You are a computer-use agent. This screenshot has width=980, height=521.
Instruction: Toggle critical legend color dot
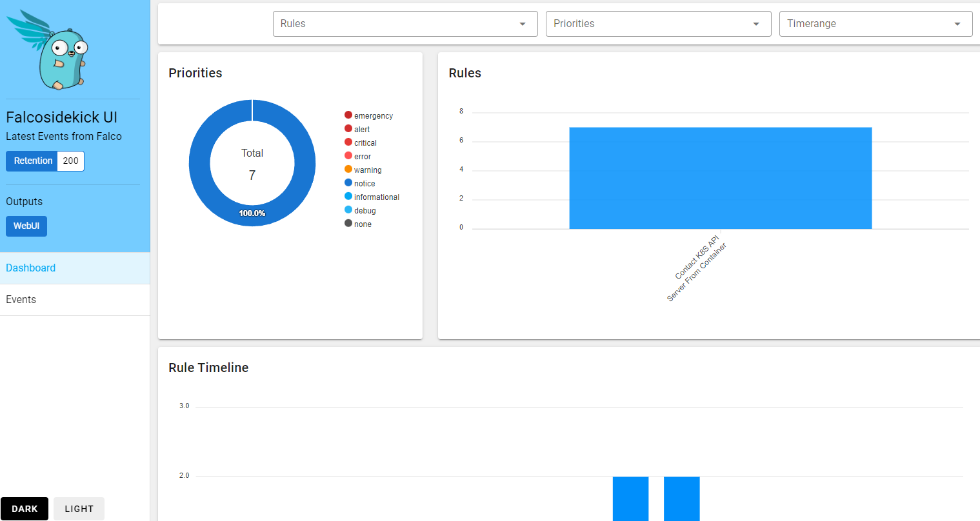point(348,143)
